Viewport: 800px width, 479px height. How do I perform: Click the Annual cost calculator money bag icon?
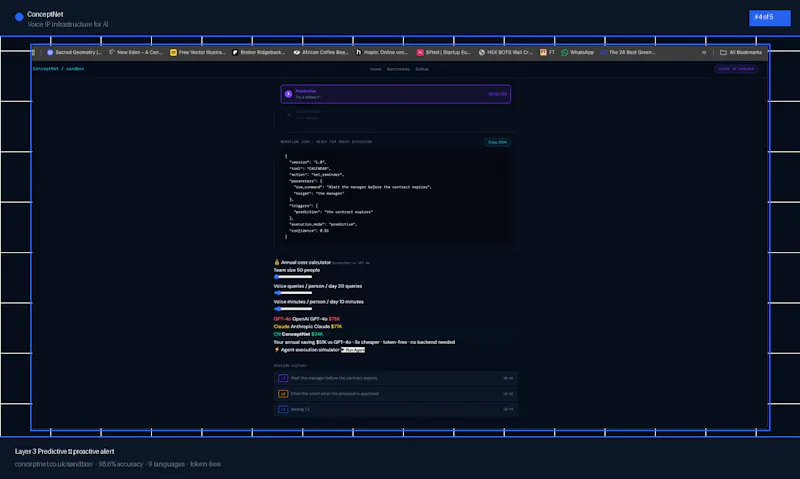277,262
